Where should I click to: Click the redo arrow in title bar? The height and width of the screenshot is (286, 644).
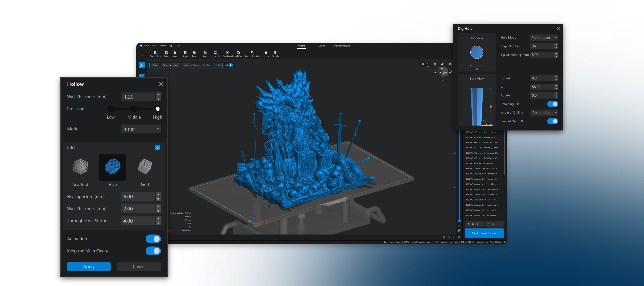179,46
